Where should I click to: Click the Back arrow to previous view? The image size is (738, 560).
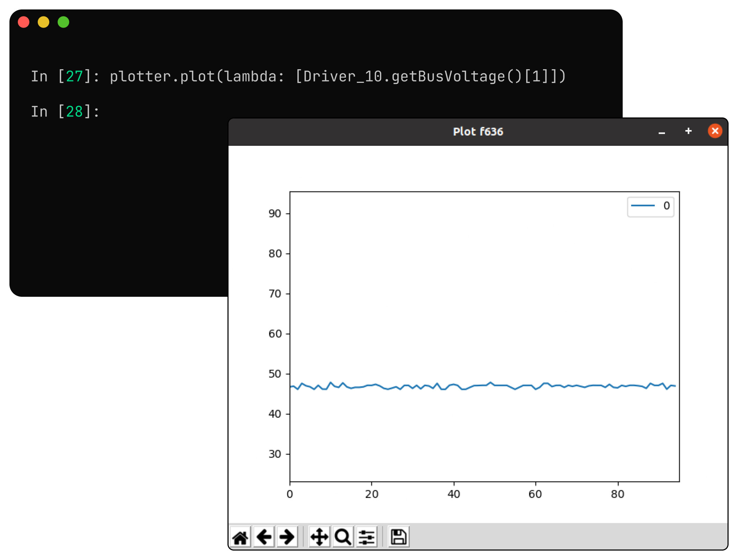click(264, 537)
